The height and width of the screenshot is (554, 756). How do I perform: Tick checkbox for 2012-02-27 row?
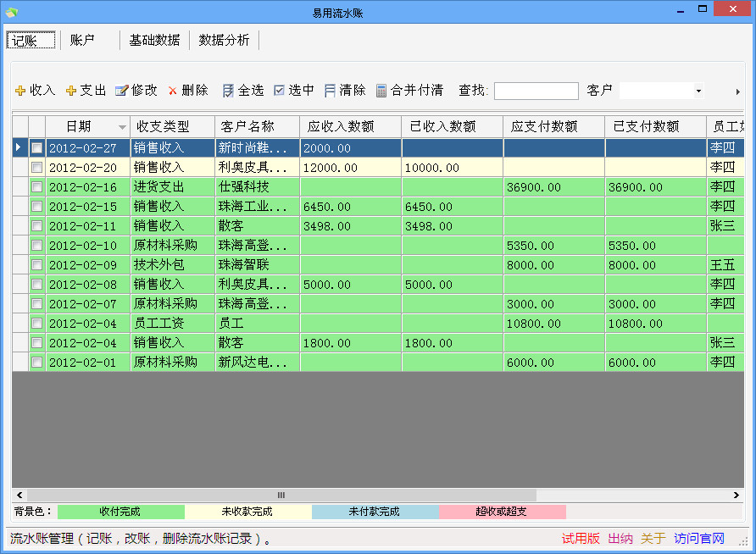click(36, 148)
